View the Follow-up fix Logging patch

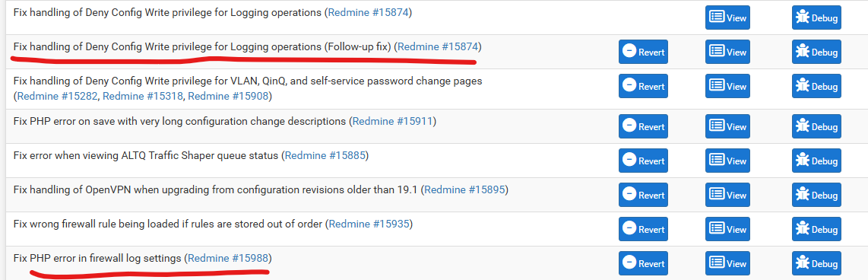point(727,52)
